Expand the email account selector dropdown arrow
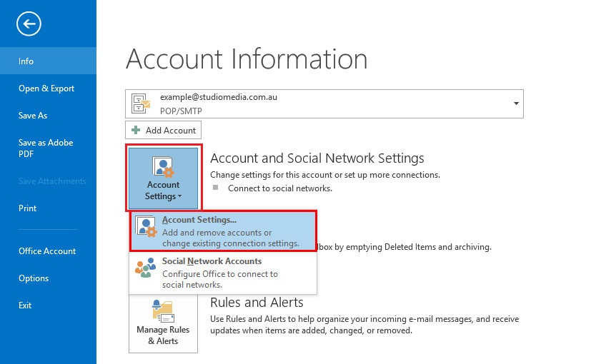 (x=516, y=103)
